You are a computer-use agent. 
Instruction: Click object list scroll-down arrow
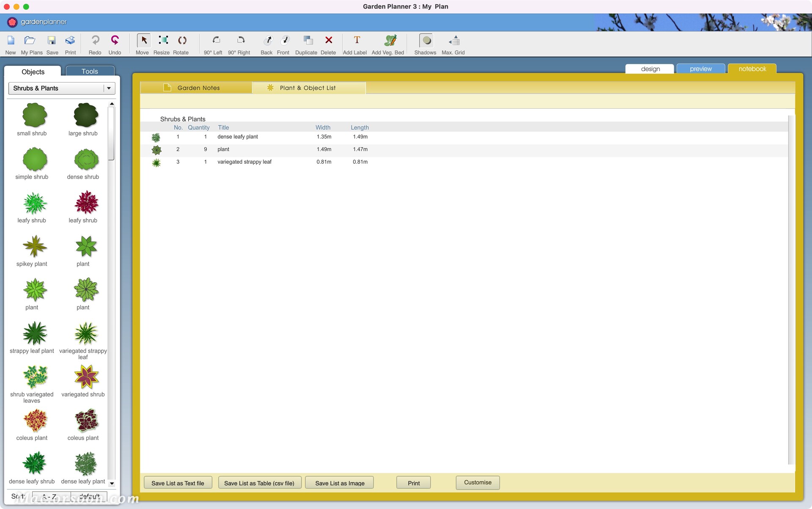112,483
